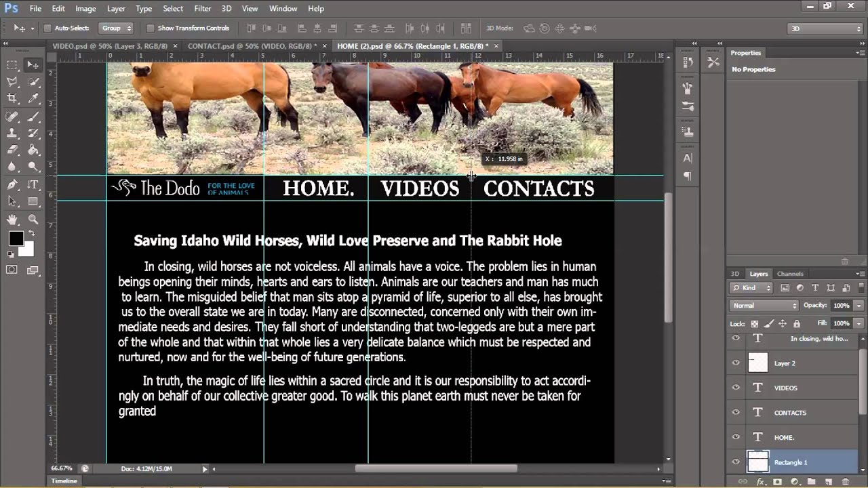Click the background color swatch
The width and height of the screenshot is (868, 488).
click(28, 251)
